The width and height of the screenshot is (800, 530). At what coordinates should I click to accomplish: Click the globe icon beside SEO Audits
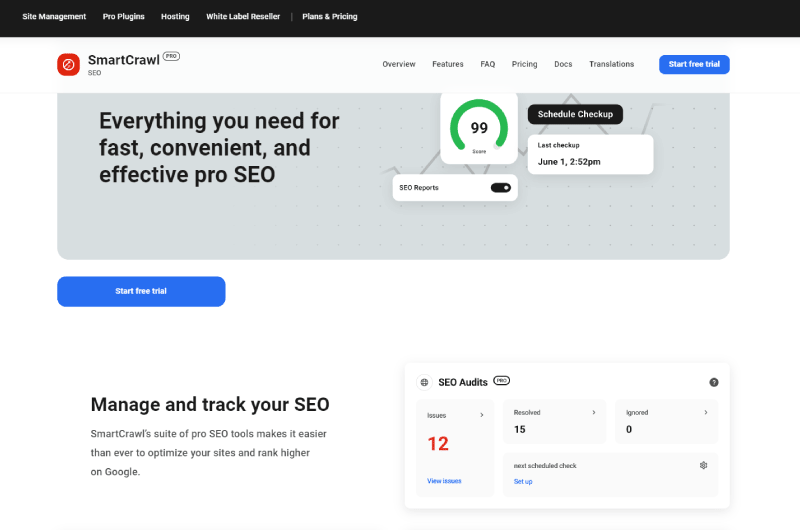pyautogui.click(x=424, y=382)
